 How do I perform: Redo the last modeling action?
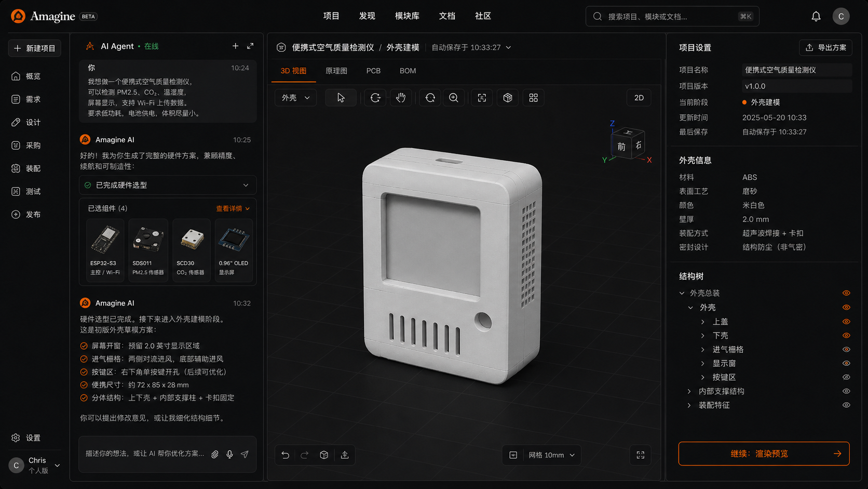tap(305, 455)
